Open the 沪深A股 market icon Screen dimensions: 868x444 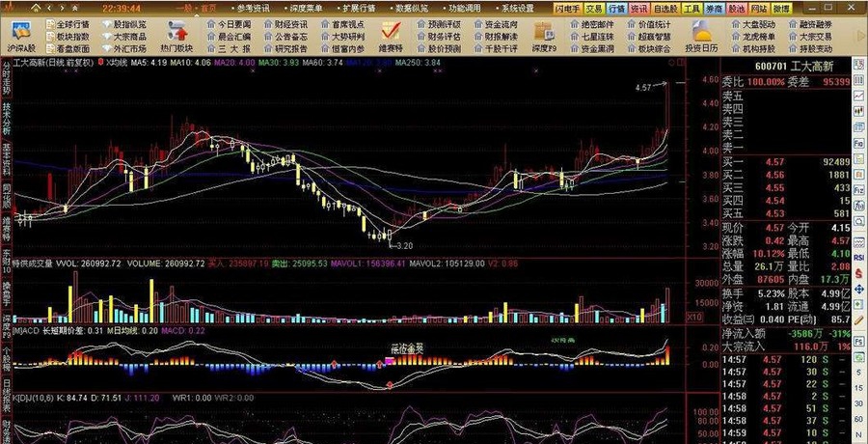[x=21, y=36]
